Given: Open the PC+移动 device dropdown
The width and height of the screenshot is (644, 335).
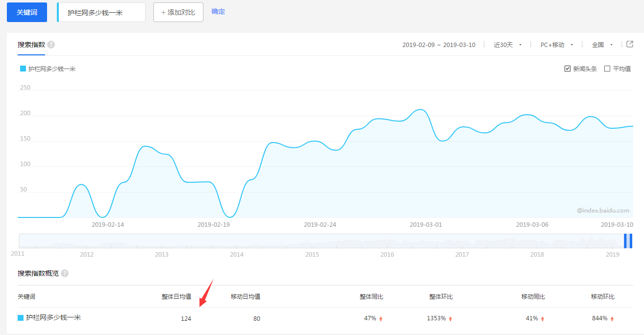Looking at the screenshot, I should 556,45.
